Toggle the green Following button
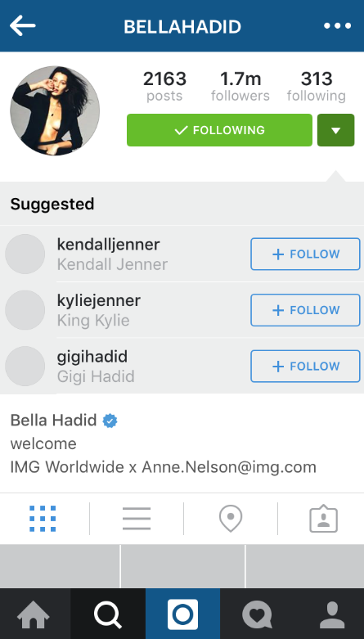The height and width of the screenshot is (639, 364). [x=219, y=130]
